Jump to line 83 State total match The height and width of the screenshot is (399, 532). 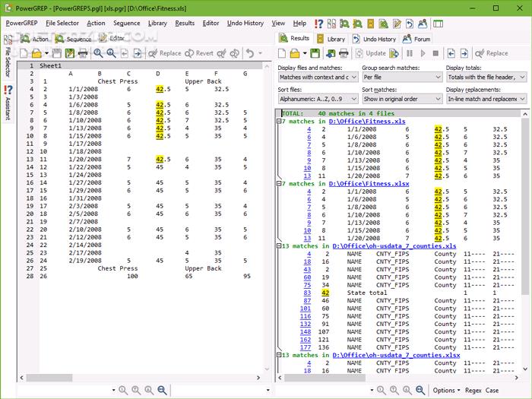click(x=307, y=293)
